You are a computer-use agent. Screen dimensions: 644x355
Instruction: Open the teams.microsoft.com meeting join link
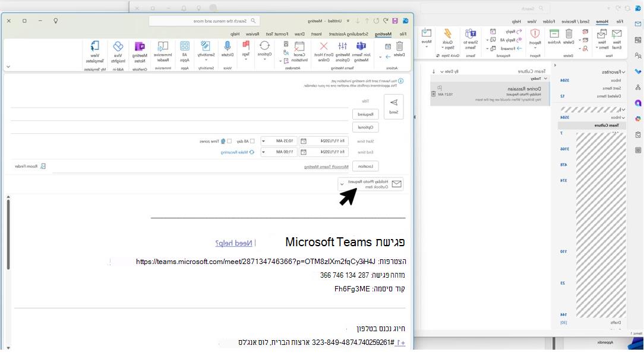(256, 261)
